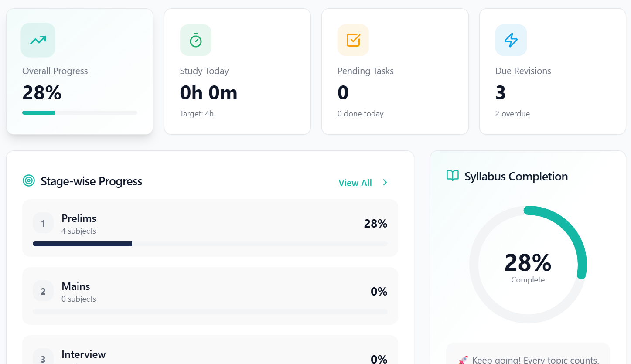Select the Interview stage row
Viewport: 631px width, 364px height.
pyautogui.click(x=210, y=353)
